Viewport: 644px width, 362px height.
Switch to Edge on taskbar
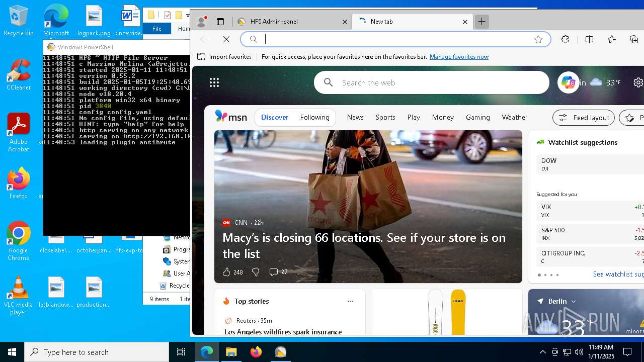click(207, 352)
